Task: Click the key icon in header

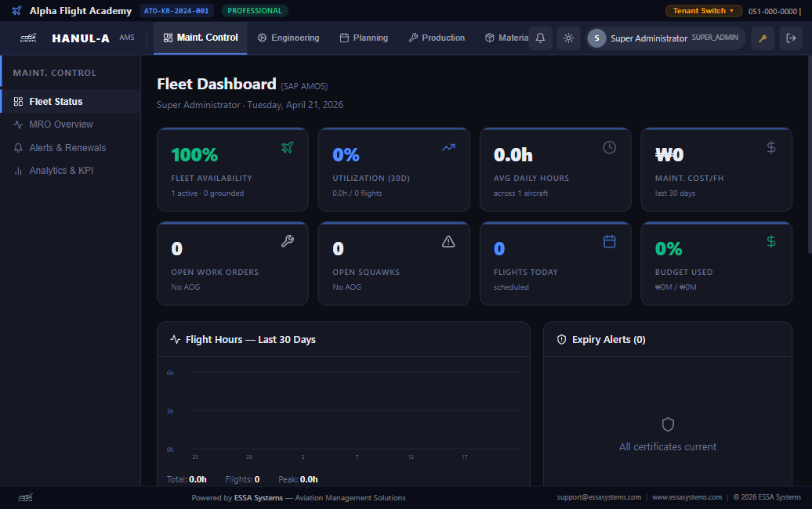Action: 763,38
